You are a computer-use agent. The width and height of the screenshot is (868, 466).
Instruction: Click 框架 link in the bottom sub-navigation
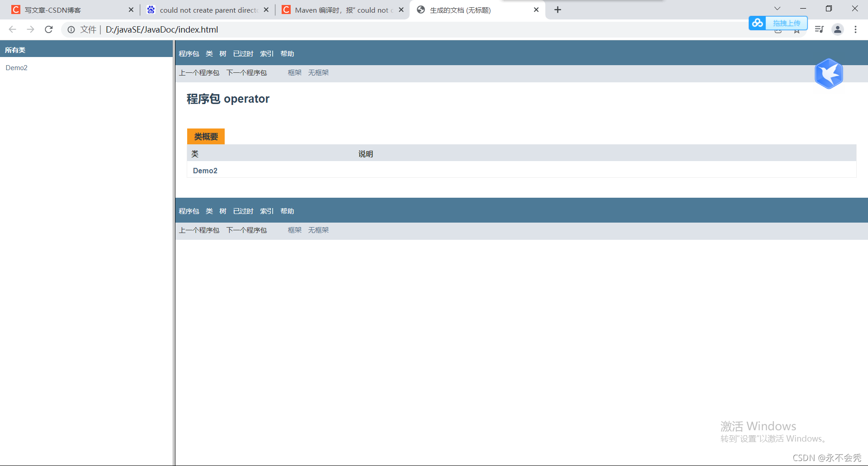pos(295,230)
